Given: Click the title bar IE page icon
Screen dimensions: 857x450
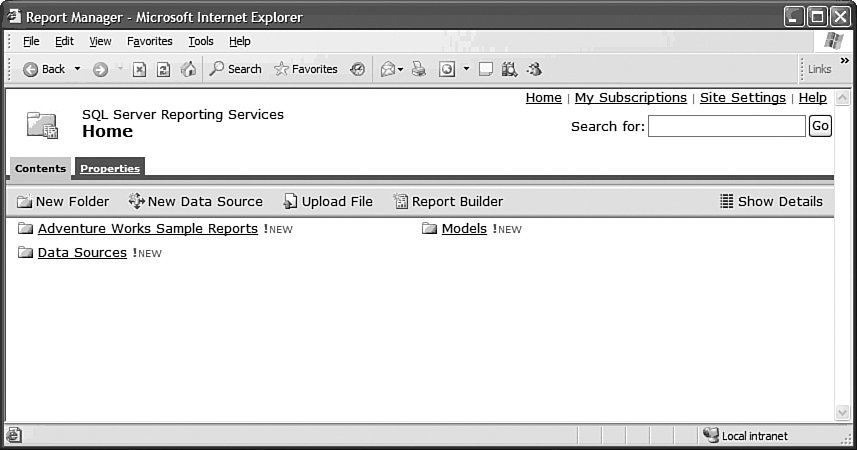Looking at the screenshot, I should tap(14, 16).
